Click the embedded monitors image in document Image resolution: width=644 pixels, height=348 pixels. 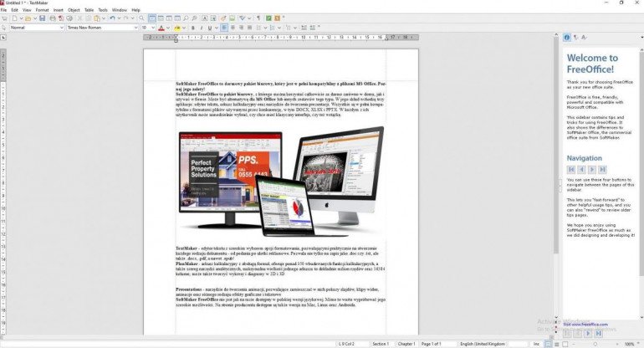click(281, 182)
